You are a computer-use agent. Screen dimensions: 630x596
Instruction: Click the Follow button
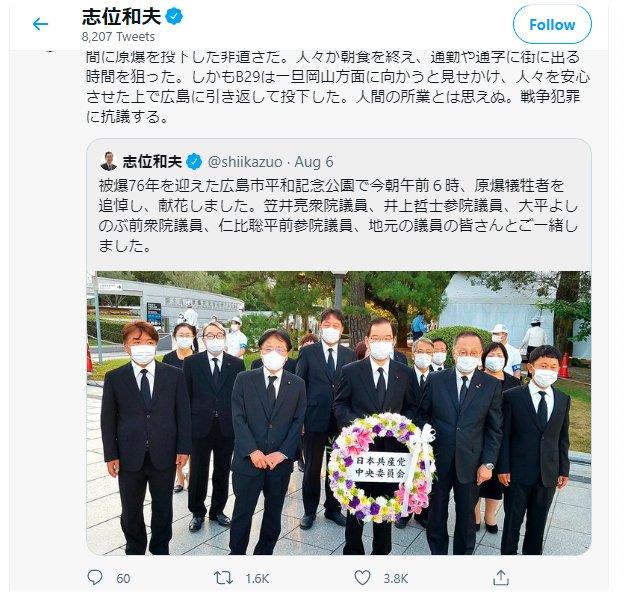pos(552,25)
